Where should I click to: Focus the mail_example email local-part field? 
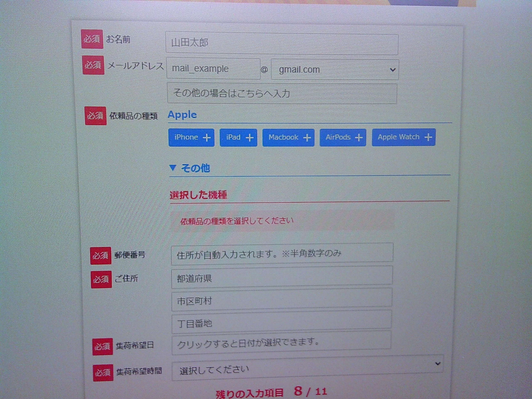pyautogui.click(x=213, y=69)
